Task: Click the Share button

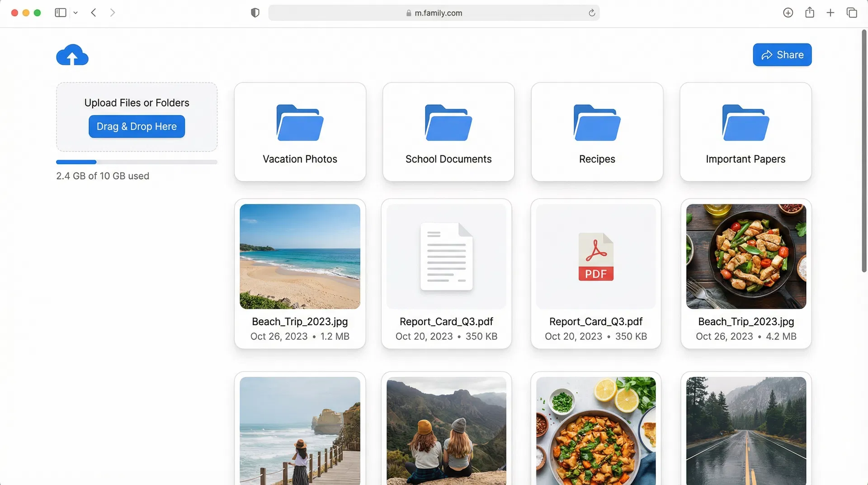Action: coord(782,55)
